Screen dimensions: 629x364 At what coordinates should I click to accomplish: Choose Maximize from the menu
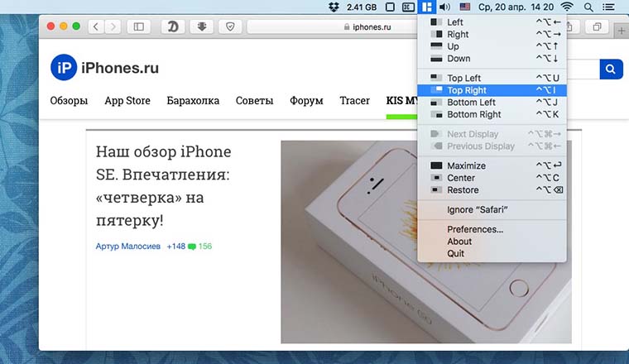[492, 165]
